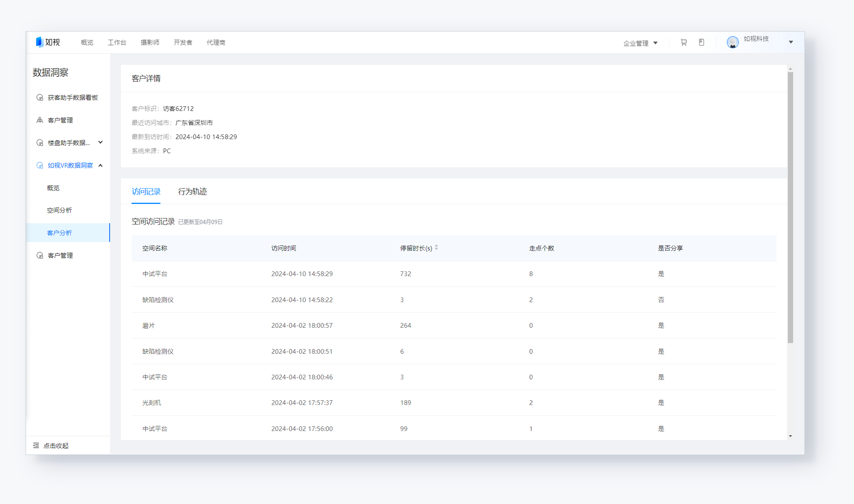Click the 访客62712 customer identifier
The width and height of the screenshot is (854, 504).
178,108
